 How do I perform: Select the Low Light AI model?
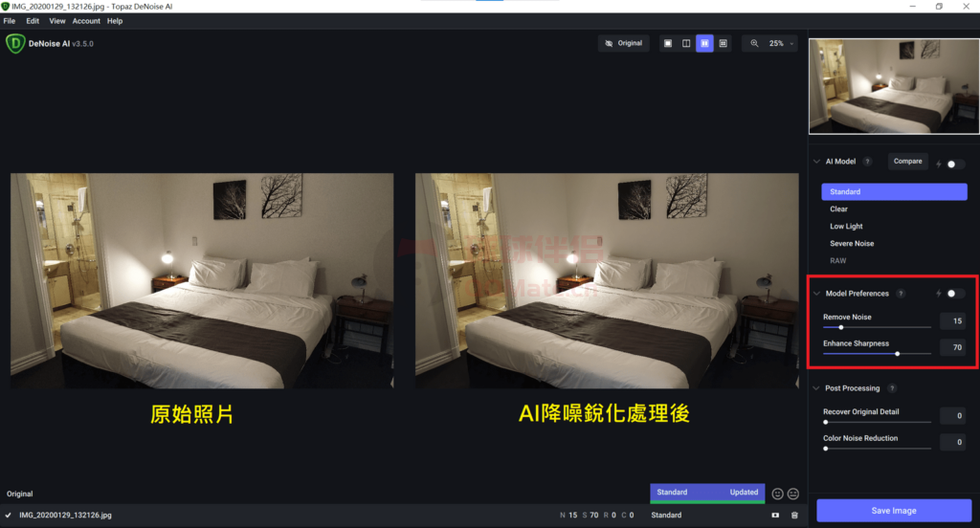[x=846, y=227]
